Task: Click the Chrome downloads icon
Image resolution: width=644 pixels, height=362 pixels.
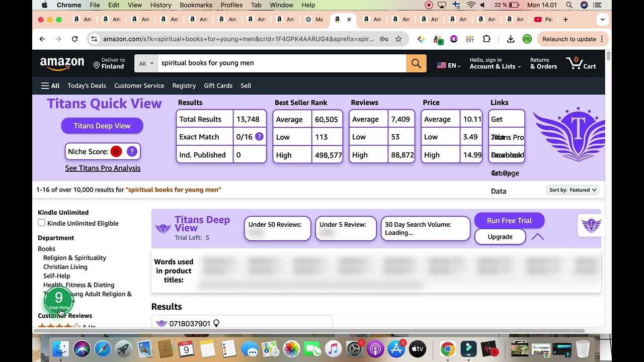Action: click(511, 39)
